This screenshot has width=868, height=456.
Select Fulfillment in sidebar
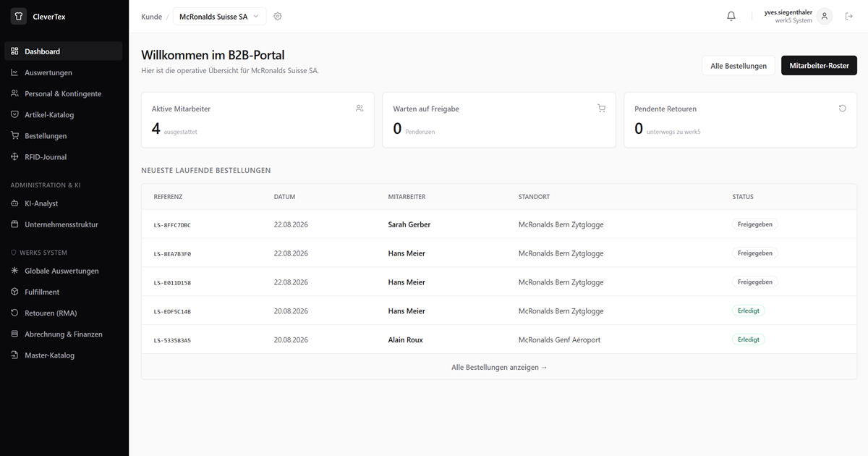[64, 292]
